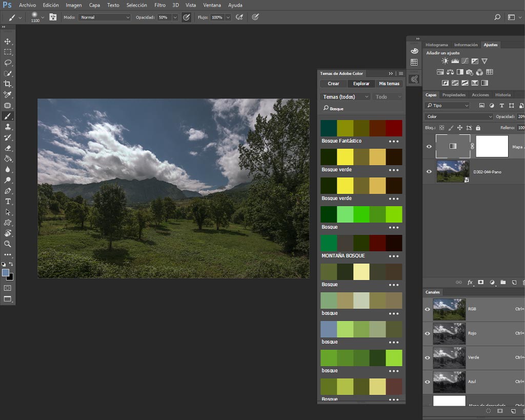Select the Eraser tool
This screenshot has width=525, height=420.
coord(7,148)
